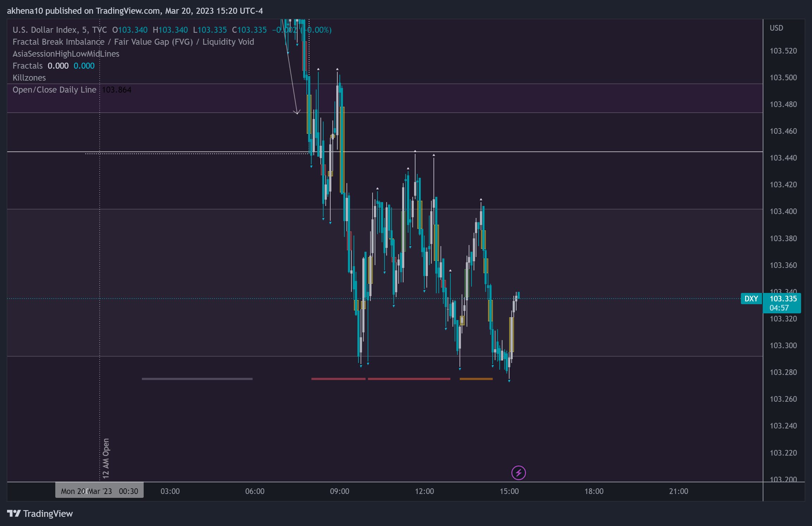This screenshot has height=526, width=812.
Task: Click the purple lightning bolt event icon
Action: coord(518,473)
